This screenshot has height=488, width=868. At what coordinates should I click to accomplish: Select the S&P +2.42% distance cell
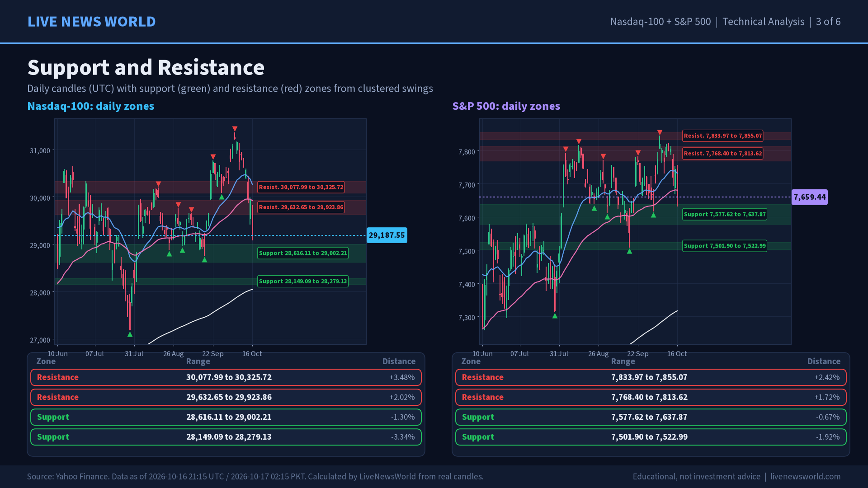click(827, 377)
